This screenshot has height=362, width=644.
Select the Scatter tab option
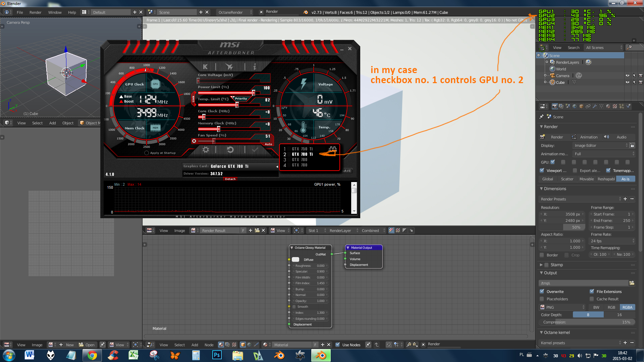click(567, 179)
